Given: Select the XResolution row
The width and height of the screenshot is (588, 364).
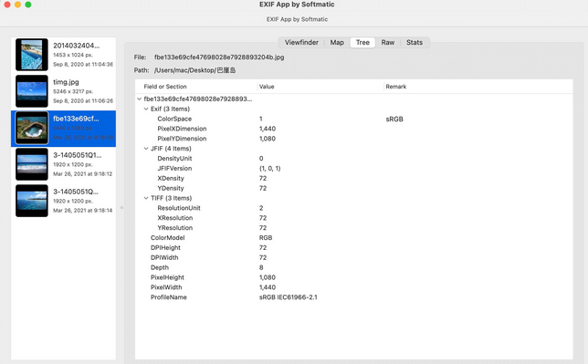Looking at the screenshot, I should (x=354, y=218).
